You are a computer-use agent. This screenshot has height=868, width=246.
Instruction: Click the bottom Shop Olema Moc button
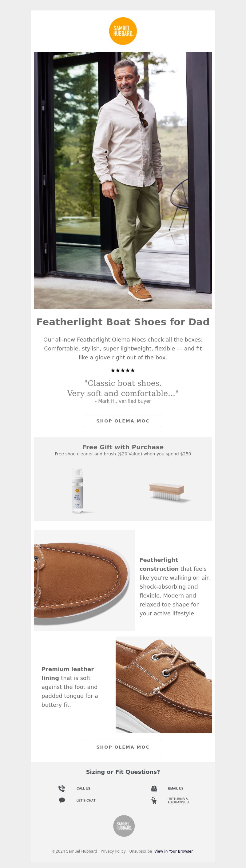click(123, 747)
